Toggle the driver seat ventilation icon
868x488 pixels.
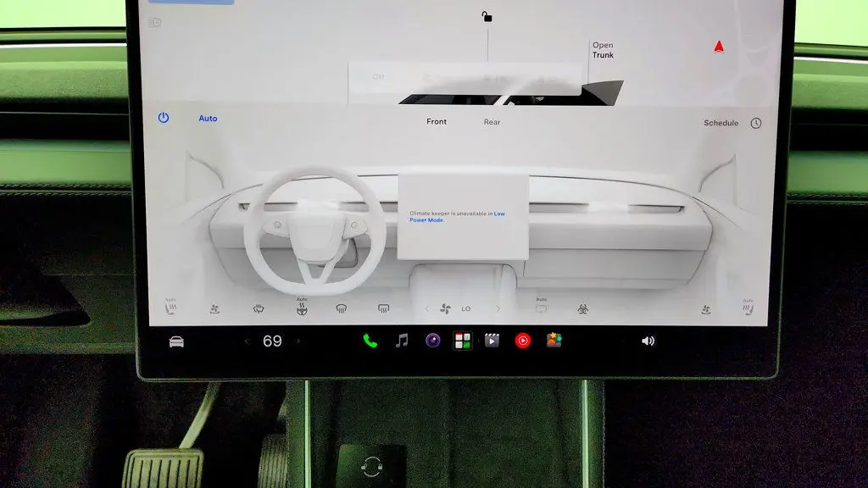point(214,309)
